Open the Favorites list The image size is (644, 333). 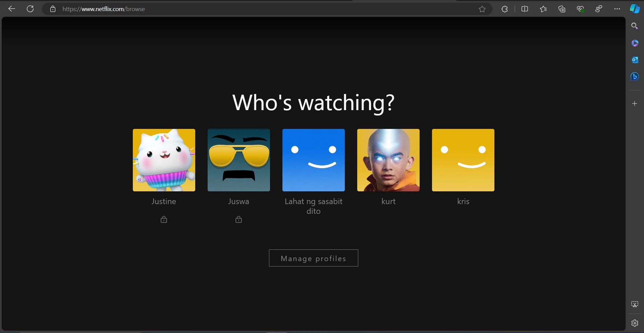[543, 9]
